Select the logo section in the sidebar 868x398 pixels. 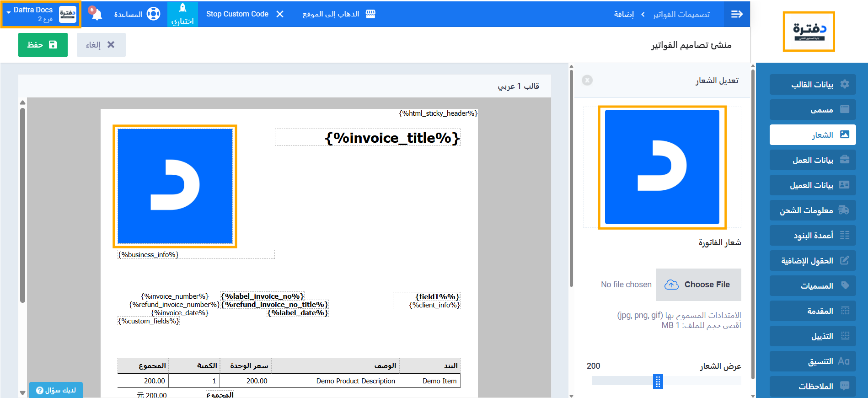click(x=813, y=135)
